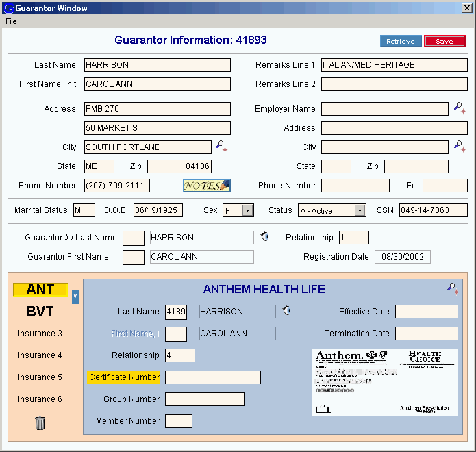Click the Effective Date field
This screenshot has width=476, height=452.
426,312
